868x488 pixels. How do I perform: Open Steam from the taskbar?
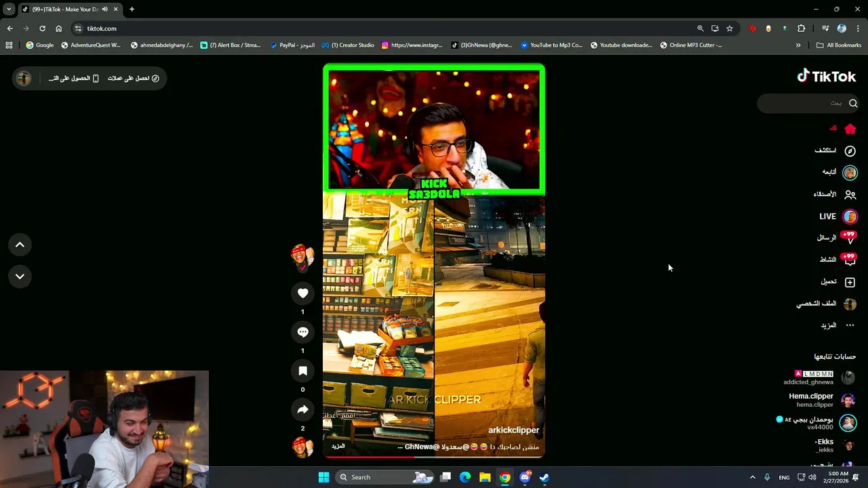(x=544, y=477)
